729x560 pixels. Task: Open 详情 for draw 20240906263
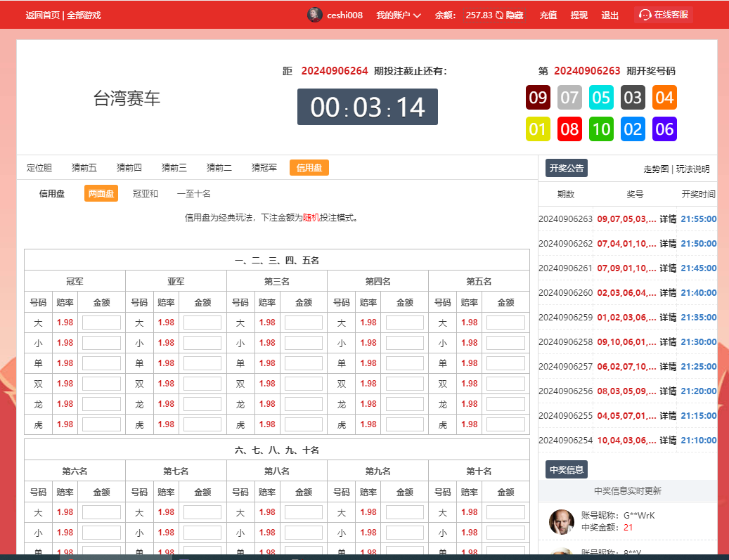pyautogui.click(x=668, y=219)
